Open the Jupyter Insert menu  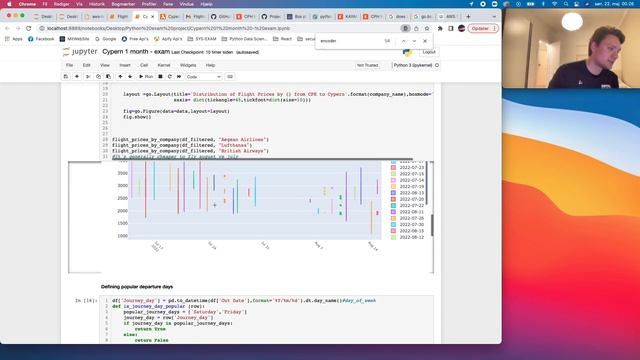(x=125, y=65)
